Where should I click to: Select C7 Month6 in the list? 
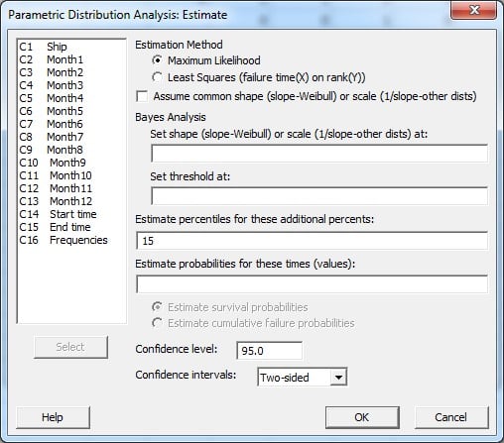pos(51,124)
